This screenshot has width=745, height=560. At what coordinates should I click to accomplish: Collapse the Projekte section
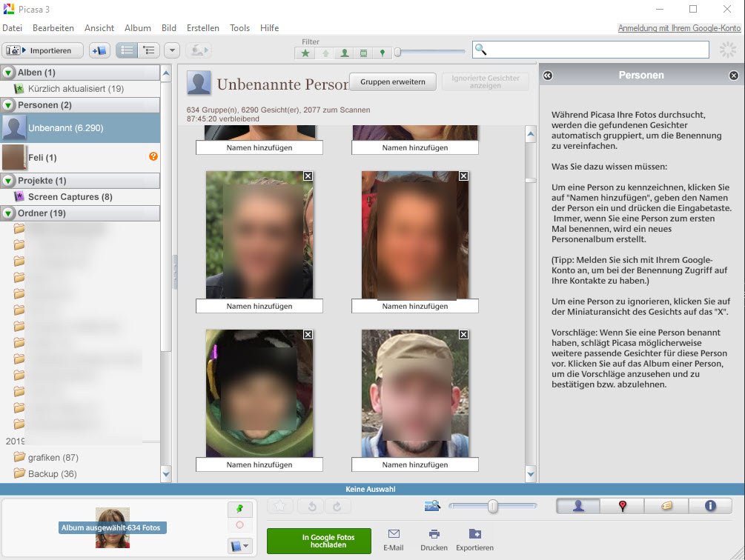[x=8, y=181]
